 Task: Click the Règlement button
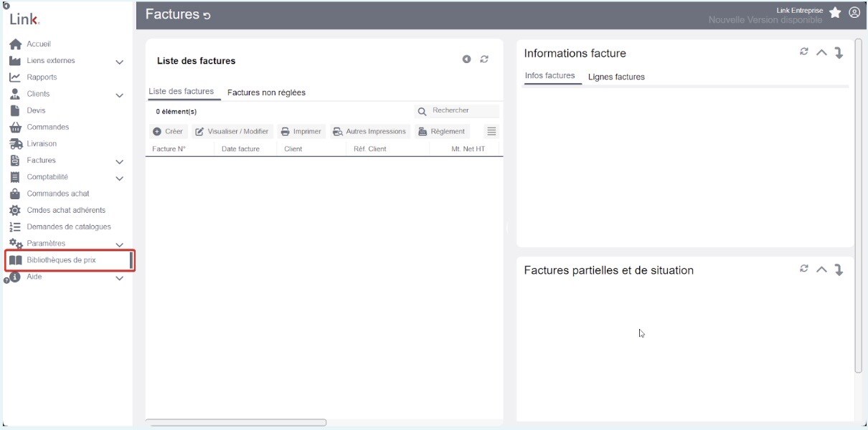[442, 131]
